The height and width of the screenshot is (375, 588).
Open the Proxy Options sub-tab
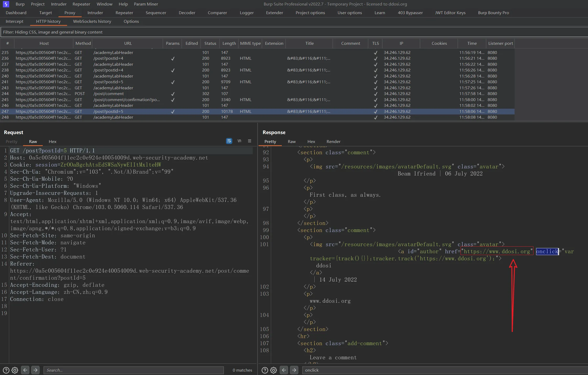131,21
